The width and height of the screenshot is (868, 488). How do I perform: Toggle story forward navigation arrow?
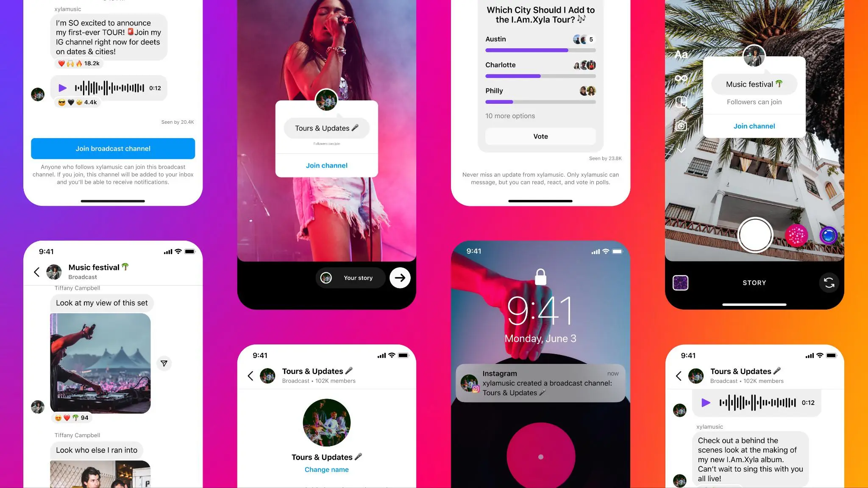coord(398,277)
